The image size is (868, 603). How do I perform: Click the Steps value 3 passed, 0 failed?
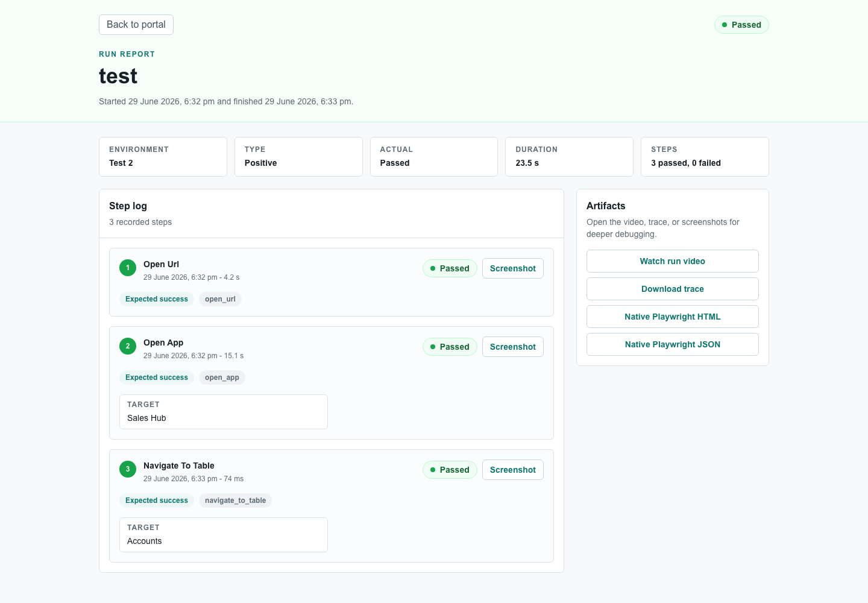[686, 163]
